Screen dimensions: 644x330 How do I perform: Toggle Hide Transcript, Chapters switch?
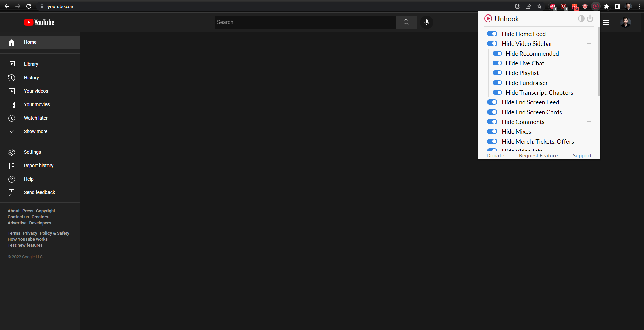click(x=497, y=92)
